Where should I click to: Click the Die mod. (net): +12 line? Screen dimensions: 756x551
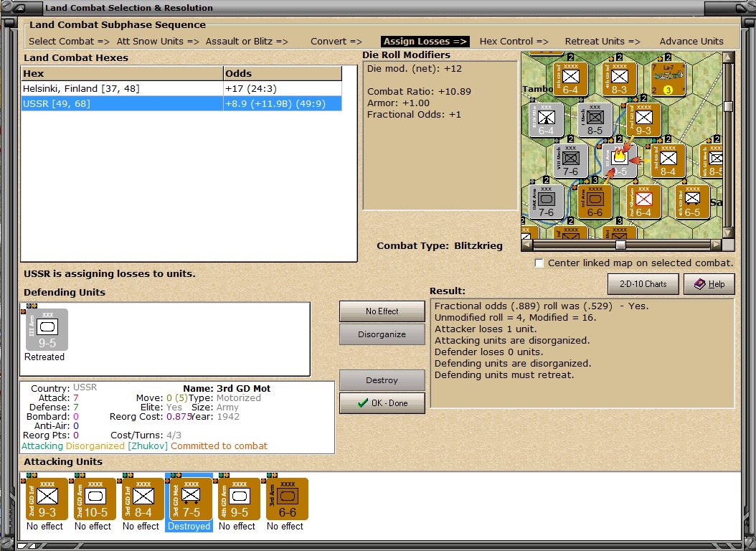click(414, 68)
